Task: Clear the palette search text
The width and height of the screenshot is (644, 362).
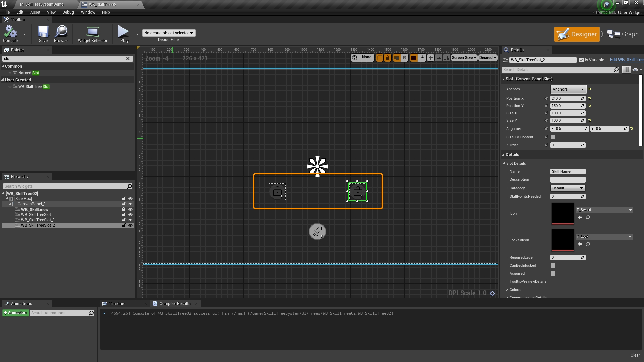Action: coord(128,59)
